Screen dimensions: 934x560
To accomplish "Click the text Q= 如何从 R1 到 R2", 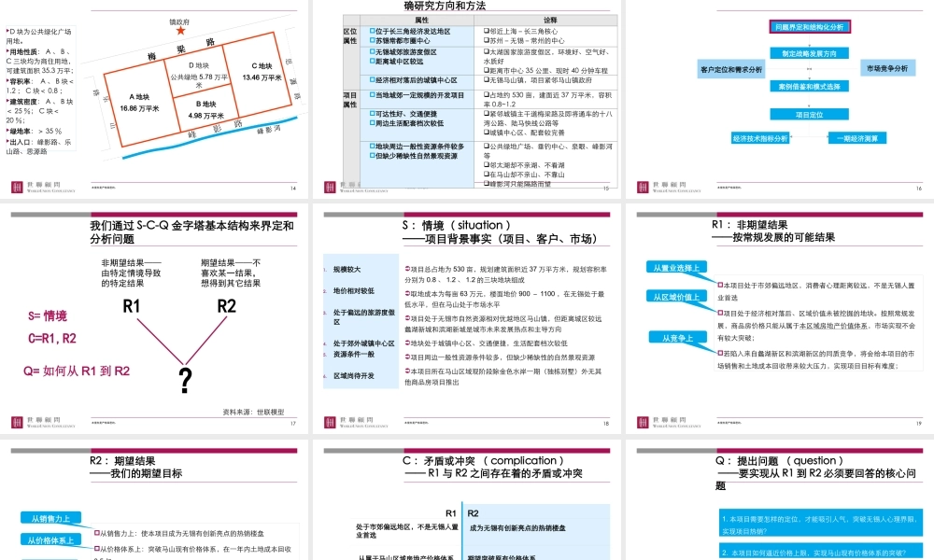I will [77, 371].
